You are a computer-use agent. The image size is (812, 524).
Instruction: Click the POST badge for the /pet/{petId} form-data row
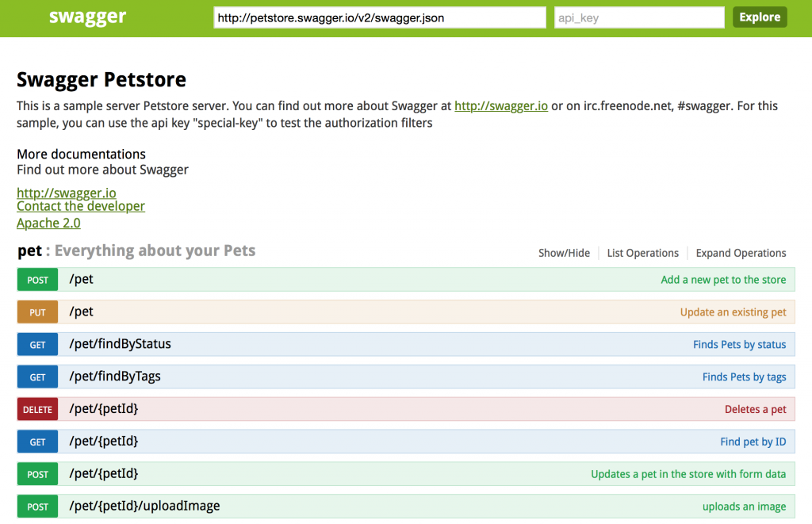[x=38, y=474]
